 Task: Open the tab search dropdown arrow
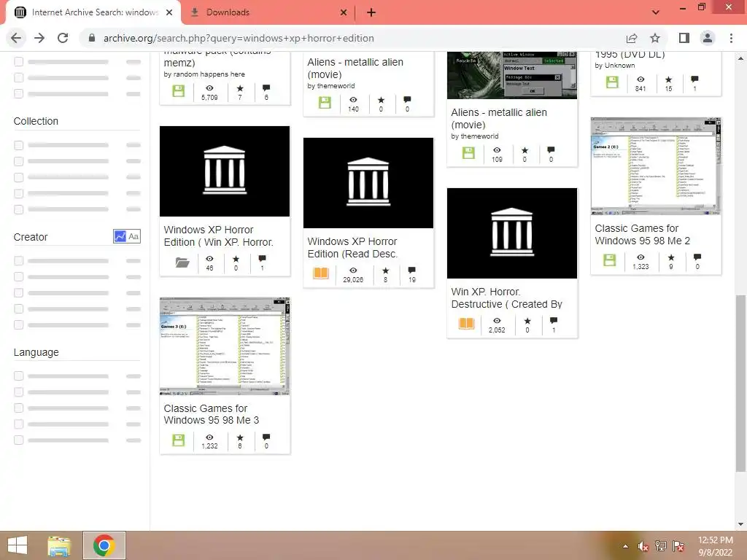coord(656,12)
